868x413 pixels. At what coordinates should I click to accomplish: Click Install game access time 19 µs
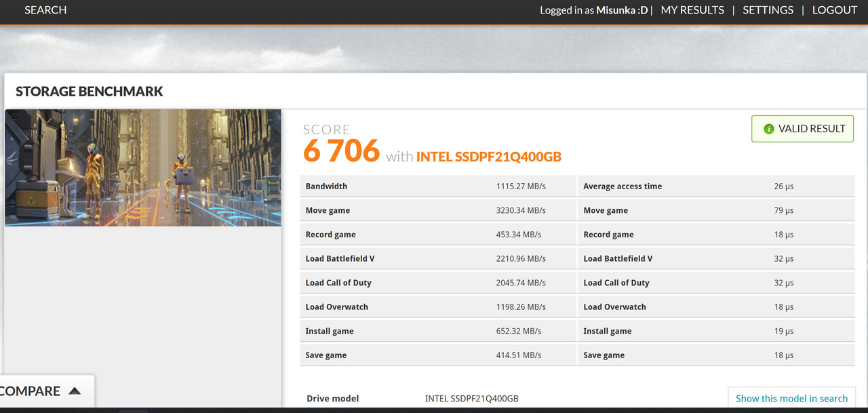pyautogui.click(x=784, y=332)
